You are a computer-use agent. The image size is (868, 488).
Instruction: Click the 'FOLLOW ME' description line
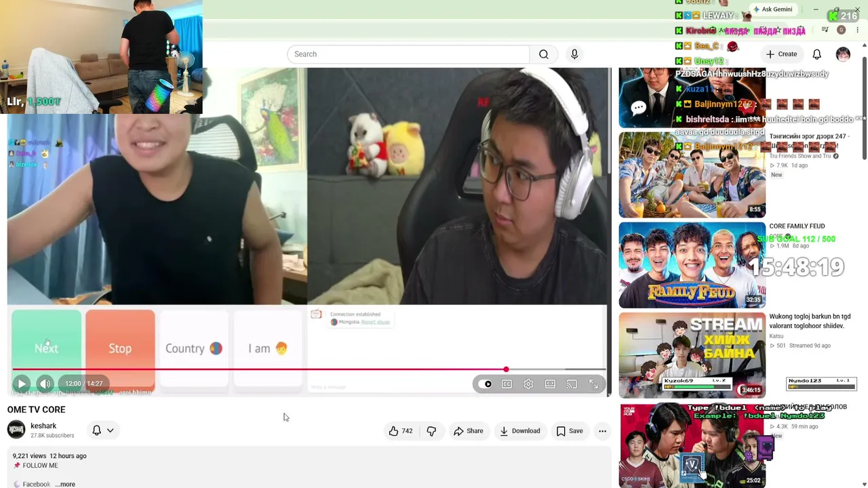(x=40, y=466)
